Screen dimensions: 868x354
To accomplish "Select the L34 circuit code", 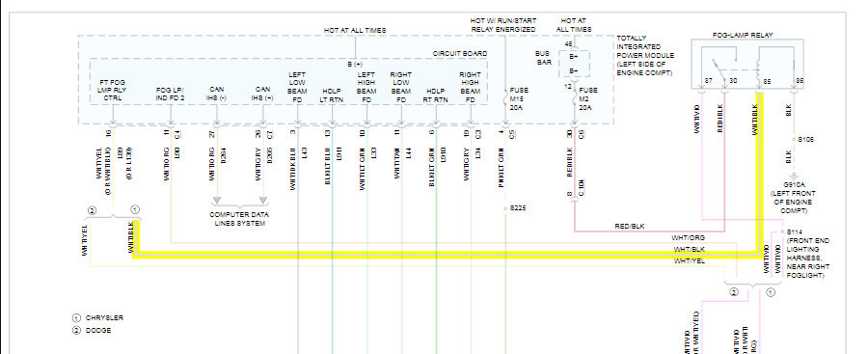I will click(x=477, y=153).
